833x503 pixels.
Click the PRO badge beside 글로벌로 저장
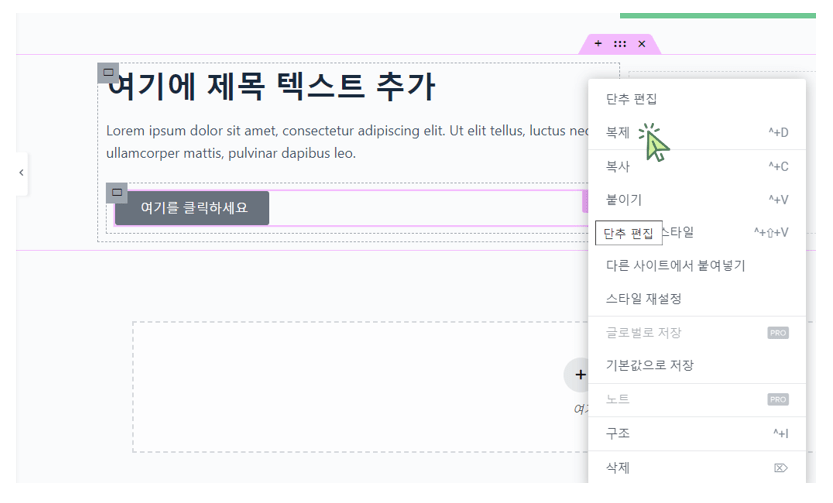click(x=778, y=333)
